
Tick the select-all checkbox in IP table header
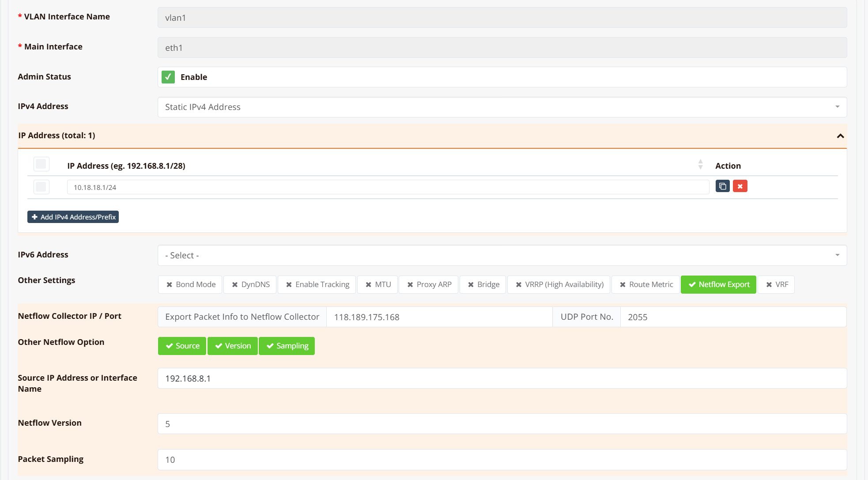41,164
